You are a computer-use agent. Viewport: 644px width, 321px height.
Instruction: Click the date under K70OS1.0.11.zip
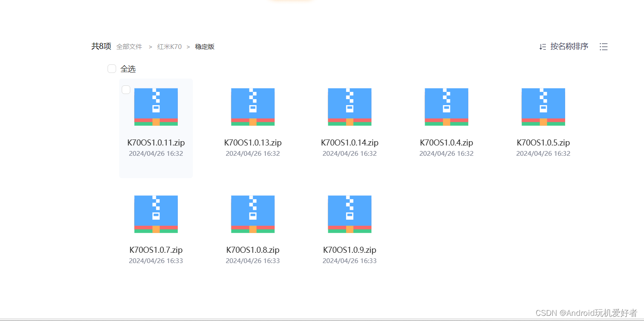pyautogui.click(x=156, y=154)
